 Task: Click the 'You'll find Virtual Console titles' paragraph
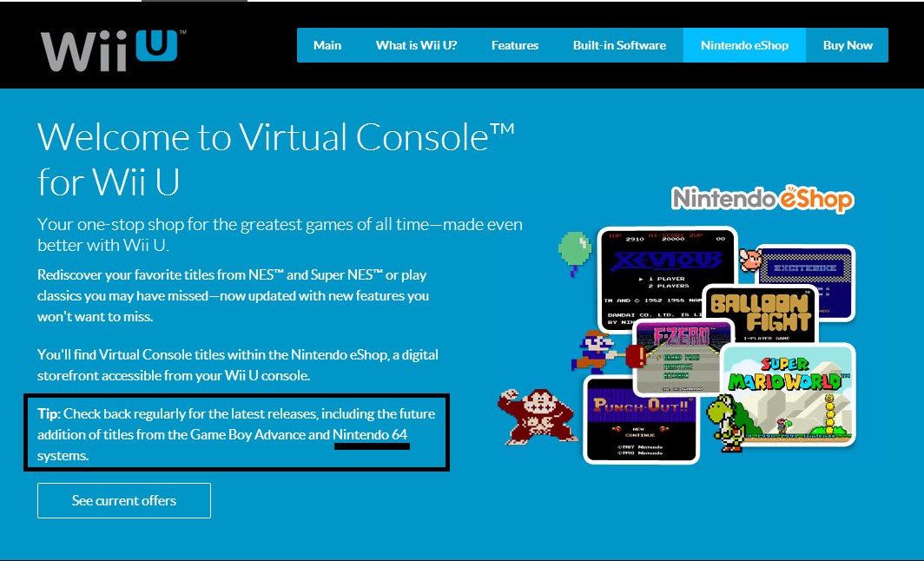(237, 365)
